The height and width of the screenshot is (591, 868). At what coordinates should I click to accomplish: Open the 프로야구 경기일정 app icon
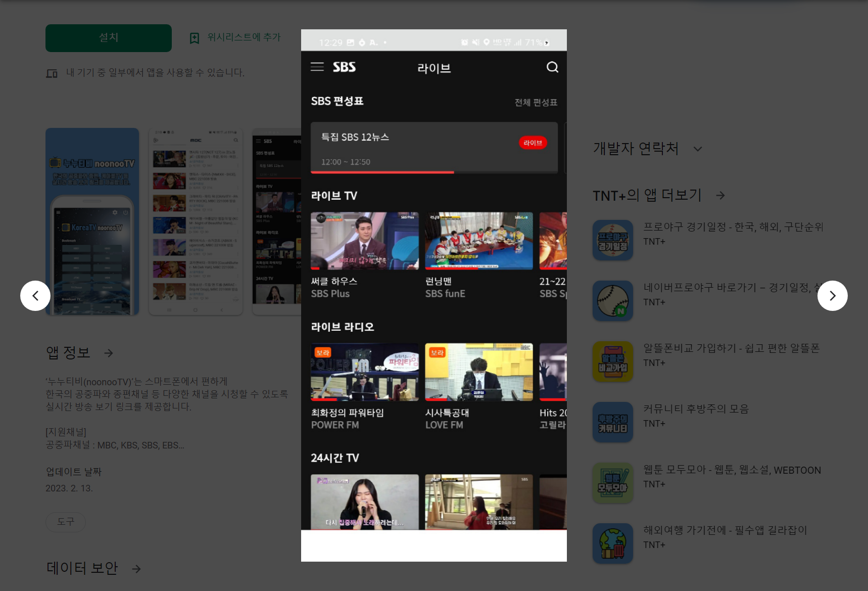click(x=612, y=240)
